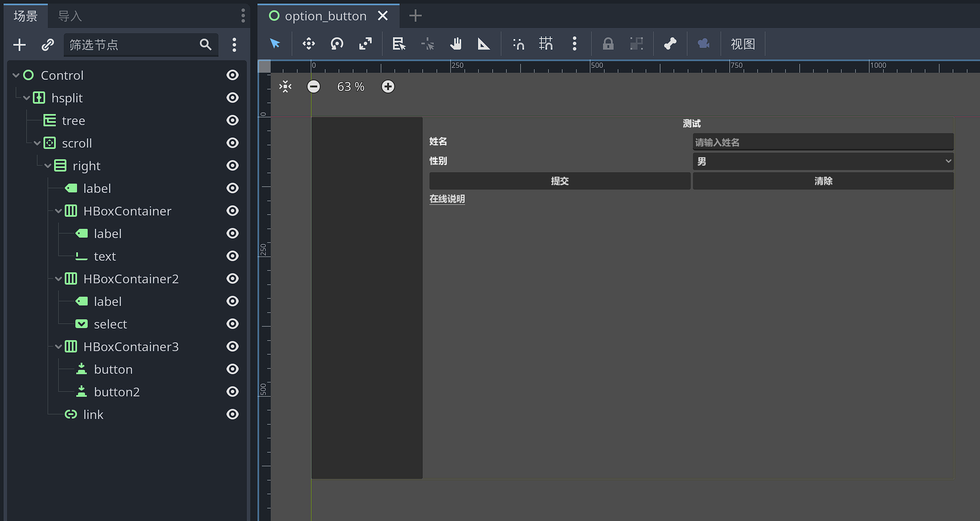Activate the Move Mode tool
The image size is (980, 521).
tap(309, 44)
